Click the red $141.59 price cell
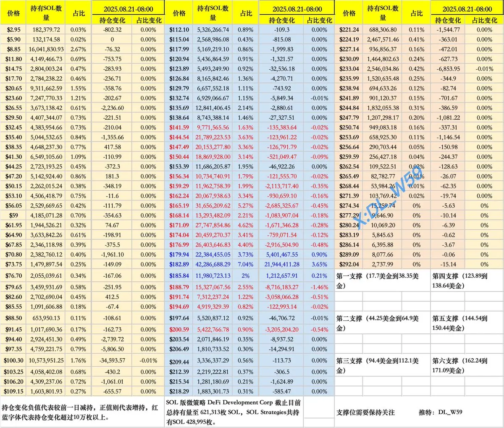504x428 pixels. tap(179, 128)
